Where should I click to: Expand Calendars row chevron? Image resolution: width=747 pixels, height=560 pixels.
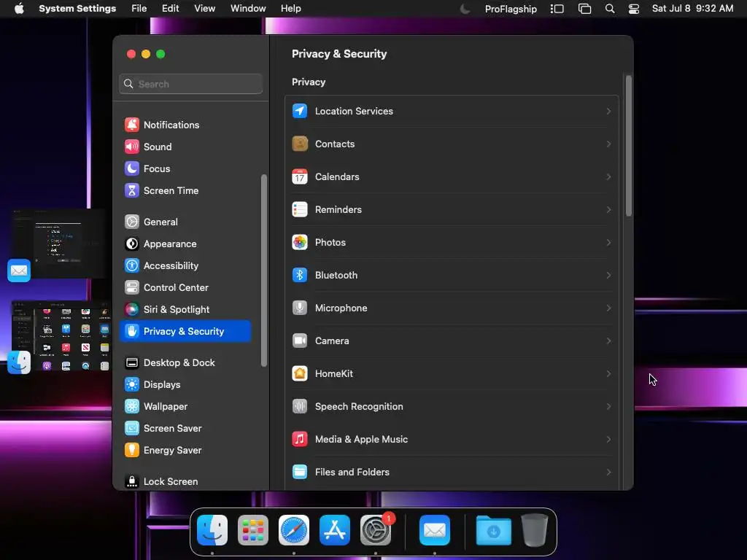click(x=608, y=176)
